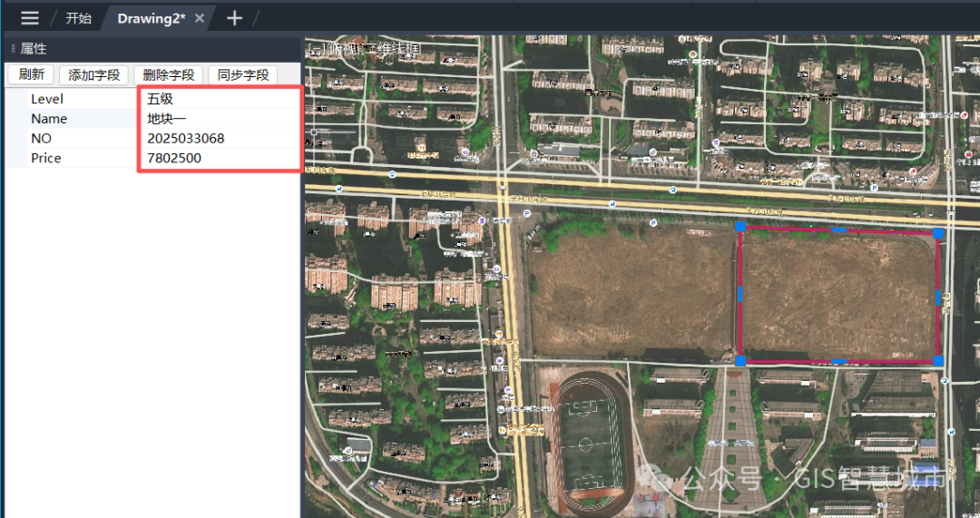Select bottom-left grip of selected polygon
Screen dimensions: 980x518
tap(740, 360)
